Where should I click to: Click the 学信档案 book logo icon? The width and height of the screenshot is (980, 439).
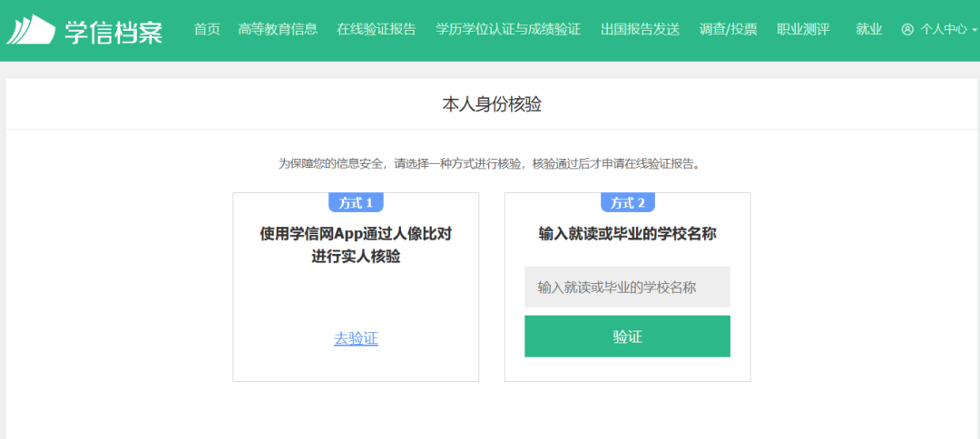30,30
